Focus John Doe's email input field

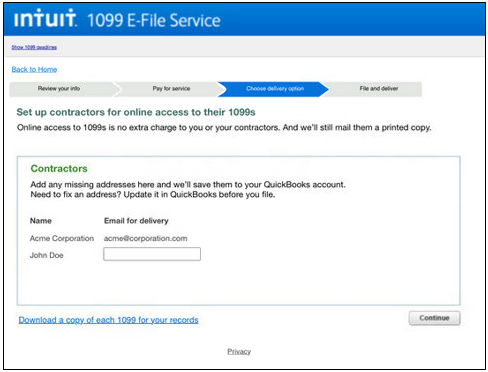(x=152, y=254)
